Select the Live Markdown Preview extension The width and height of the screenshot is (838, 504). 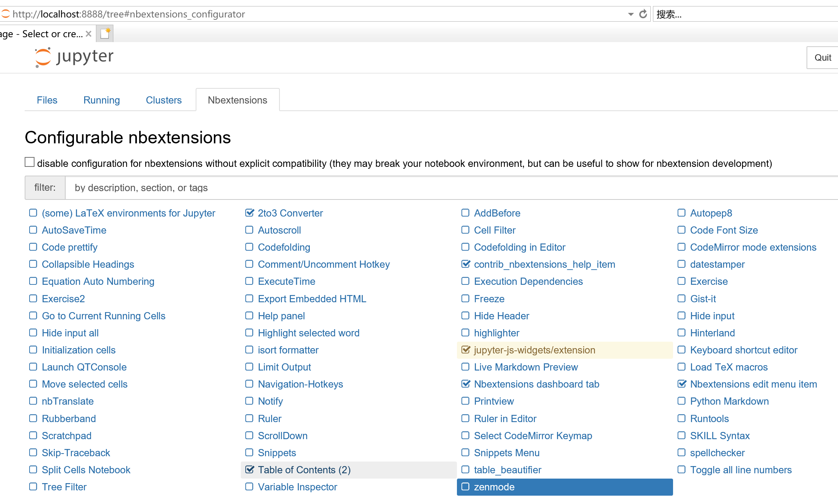526,367
